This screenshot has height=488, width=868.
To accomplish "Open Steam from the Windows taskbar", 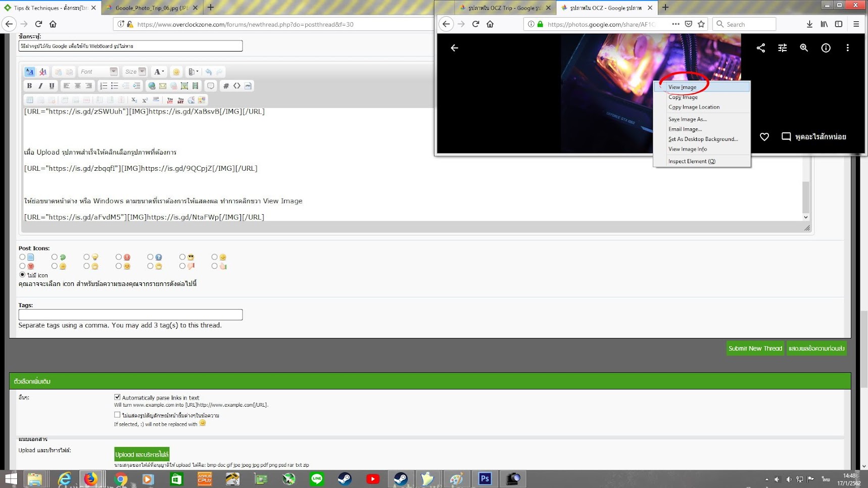I will click(345, 478).
